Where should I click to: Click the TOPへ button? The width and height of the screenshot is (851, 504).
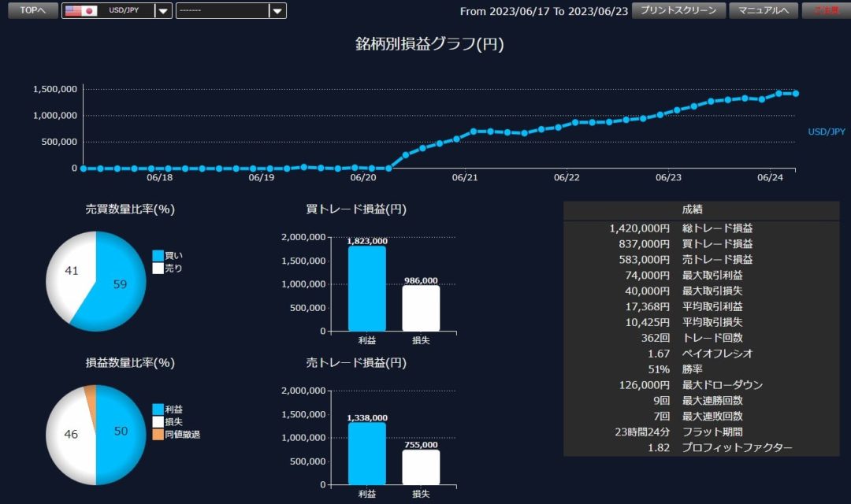click(32, 10)
